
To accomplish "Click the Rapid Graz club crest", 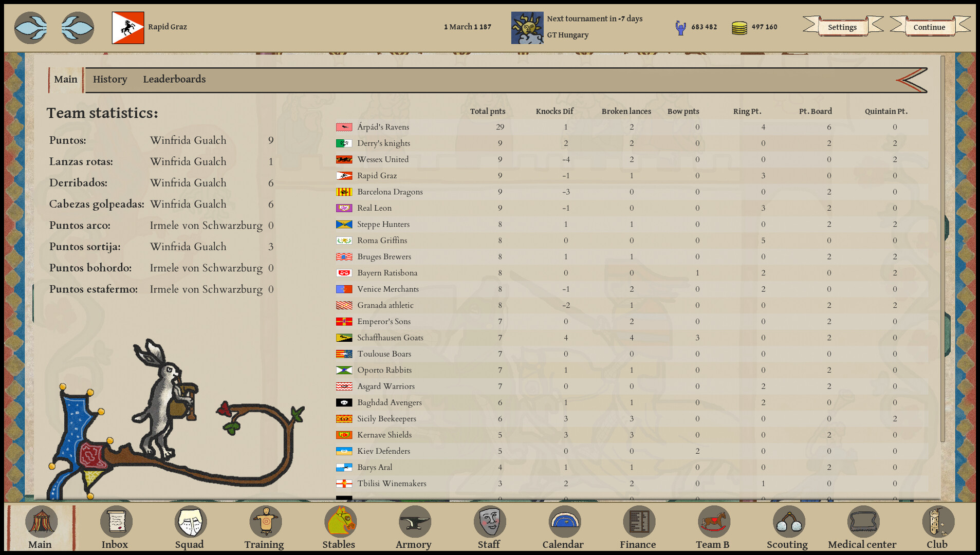I will pyautogui.click(x=127, y=28).
